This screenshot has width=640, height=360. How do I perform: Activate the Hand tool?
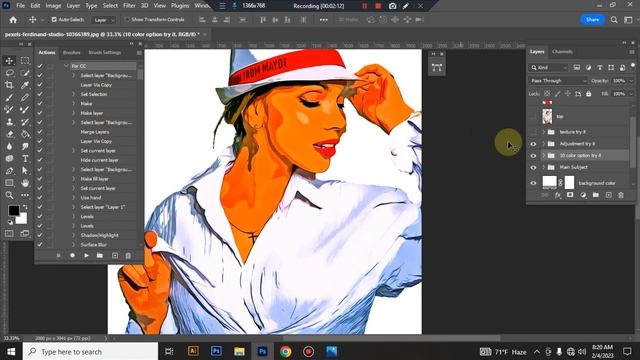(25, 183)
